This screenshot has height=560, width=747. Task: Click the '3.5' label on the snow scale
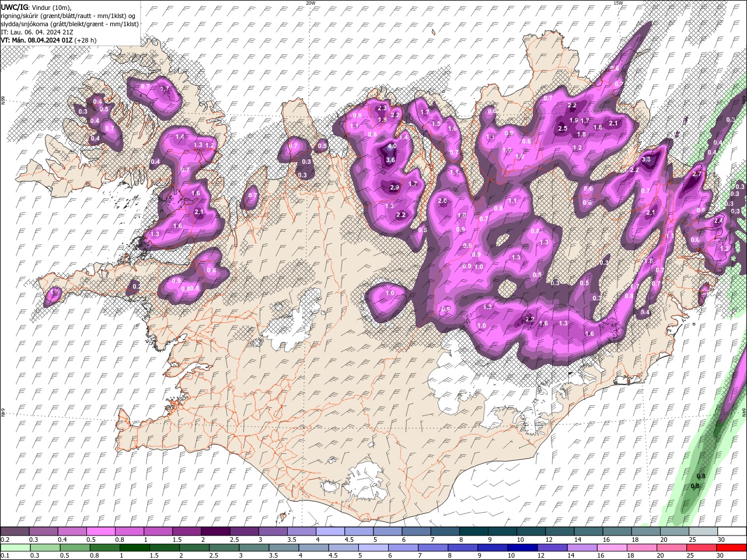pos(291,540)
